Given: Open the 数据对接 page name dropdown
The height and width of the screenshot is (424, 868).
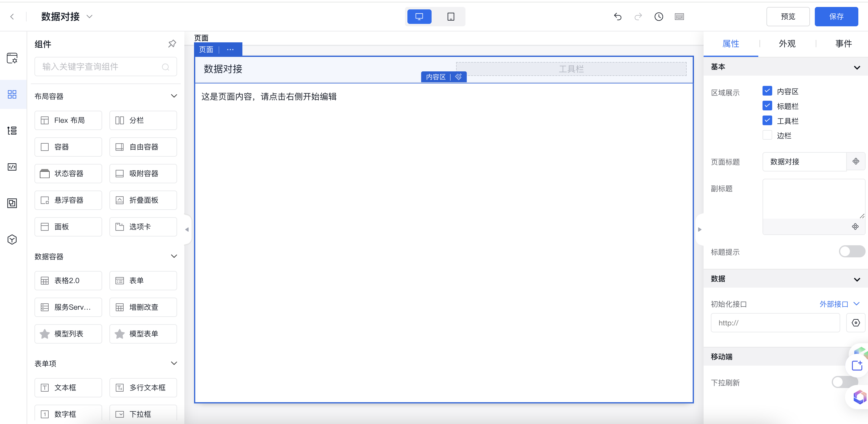Looking at the screenshot, I should (x=89, y=17).
